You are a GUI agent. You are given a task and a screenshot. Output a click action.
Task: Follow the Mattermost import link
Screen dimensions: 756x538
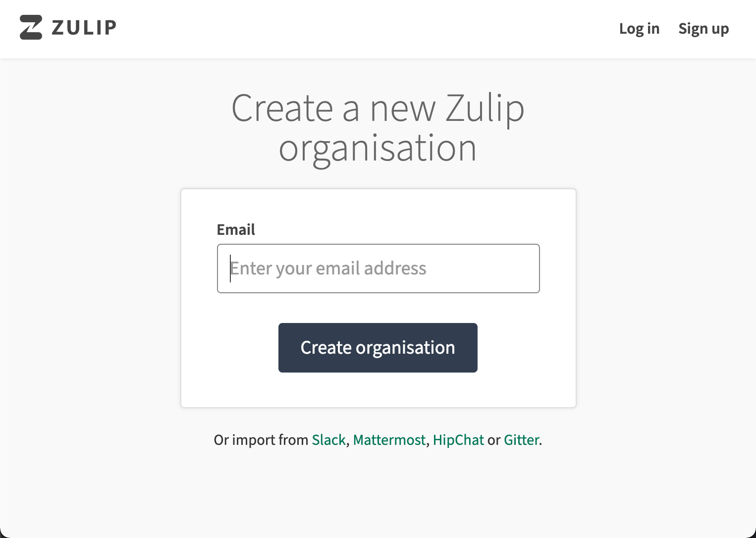[389, 440]
